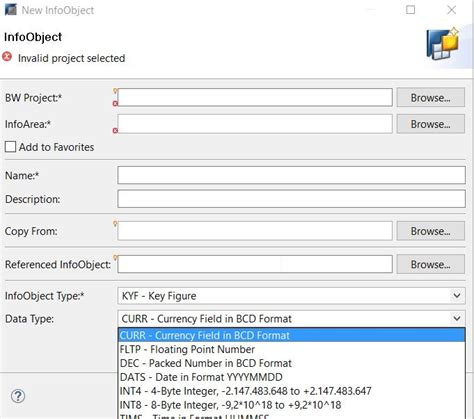Click the BW Project input field

click(x=255, y=97)
